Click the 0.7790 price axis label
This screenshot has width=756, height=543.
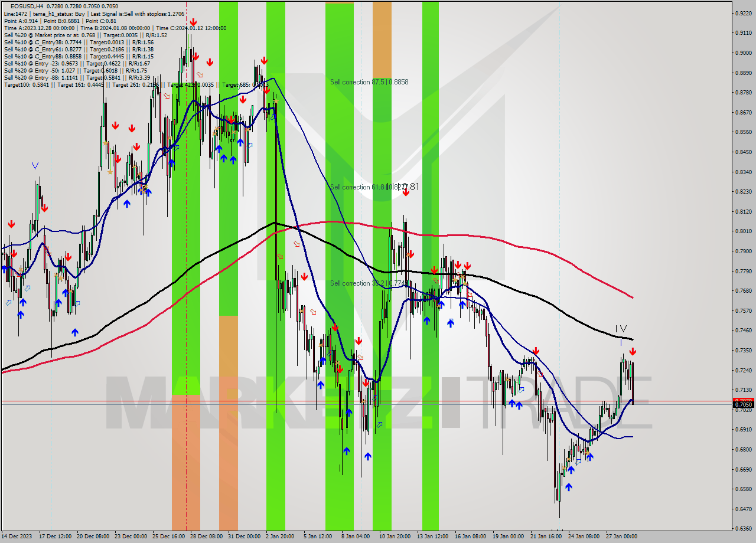[743, 271]
